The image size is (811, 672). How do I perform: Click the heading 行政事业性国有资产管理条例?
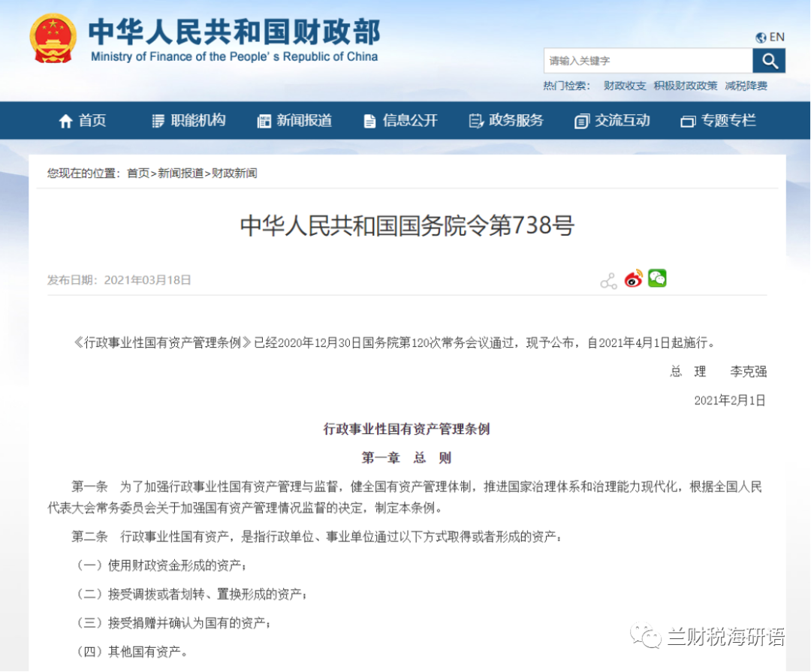[x=406, y=429]
